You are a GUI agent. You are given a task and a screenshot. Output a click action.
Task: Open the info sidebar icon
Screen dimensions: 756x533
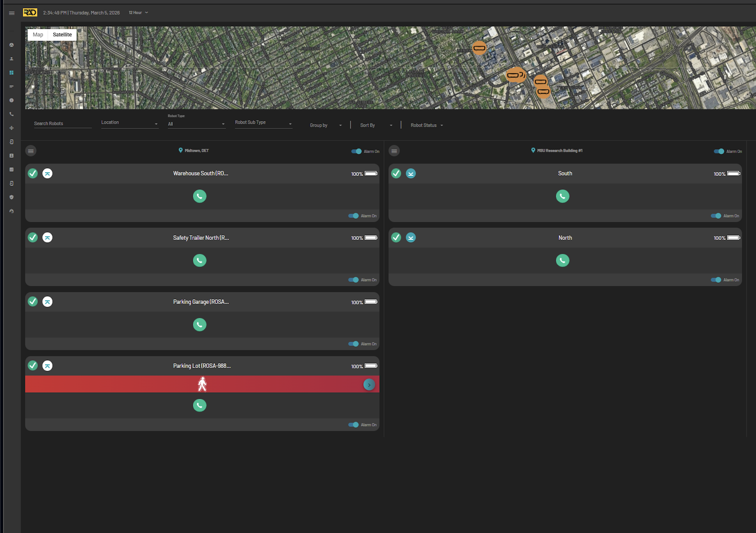pos(12,100)
